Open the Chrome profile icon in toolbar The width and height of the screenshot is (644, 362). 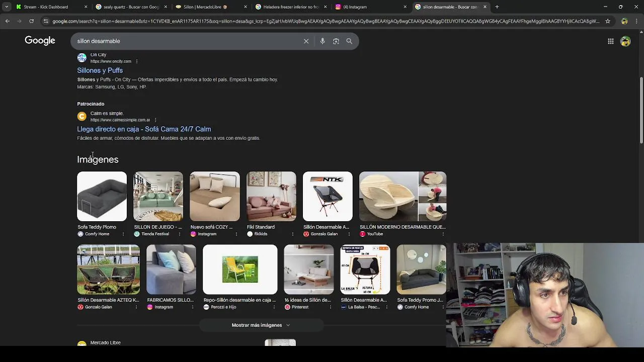pyautogui.click(x=624, y=21)
